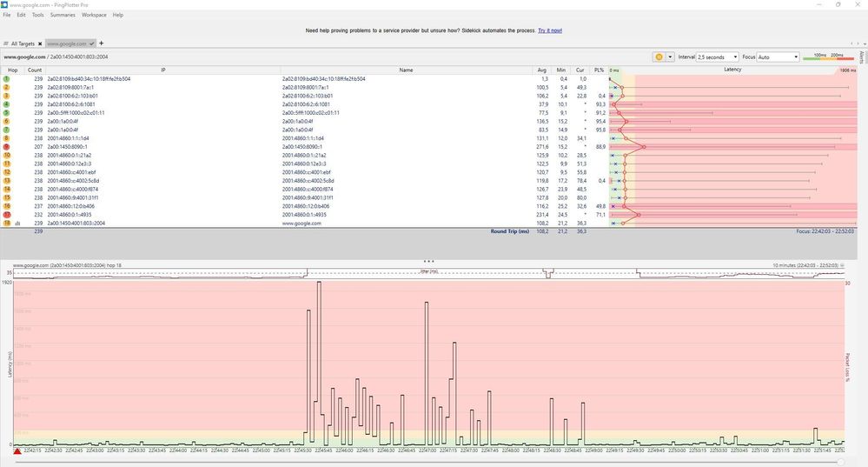The width and height of the screenshot is (868, 467).
Task: Click the three-dot splitter above the timeline graph
Action: [x=428, y=261]
